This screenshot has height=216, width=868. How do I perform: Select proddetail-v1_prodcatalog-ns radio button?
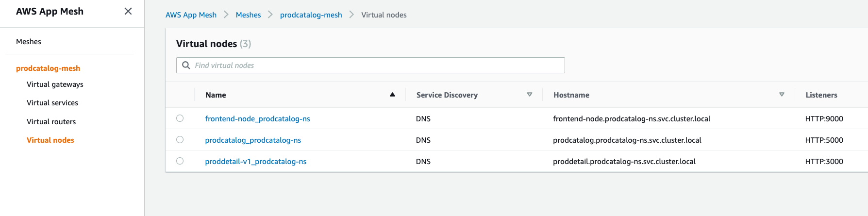180,161
